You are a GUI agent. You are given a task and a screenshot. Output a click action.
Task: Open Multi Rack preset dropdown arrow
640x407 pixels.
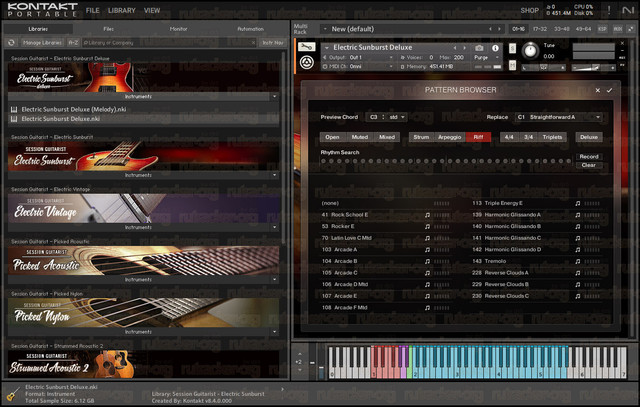(x=325, y=29)
